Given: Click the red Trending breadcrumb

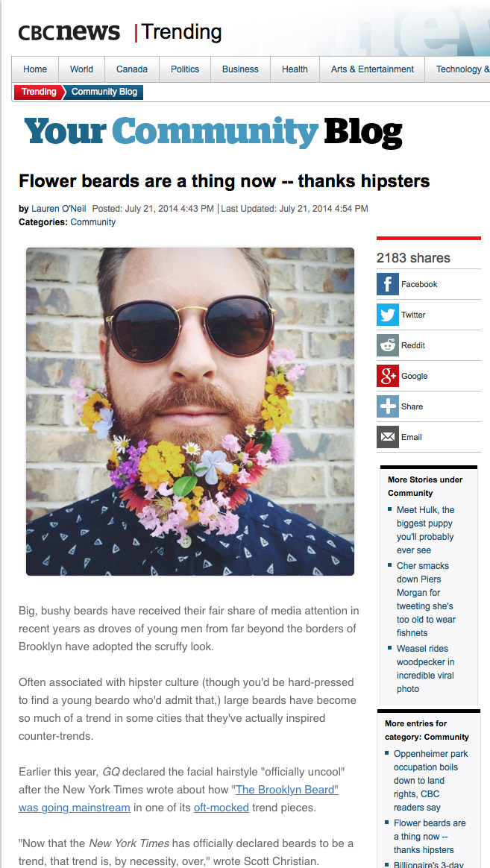Looking at the screenshot, I should click(38, 92).
